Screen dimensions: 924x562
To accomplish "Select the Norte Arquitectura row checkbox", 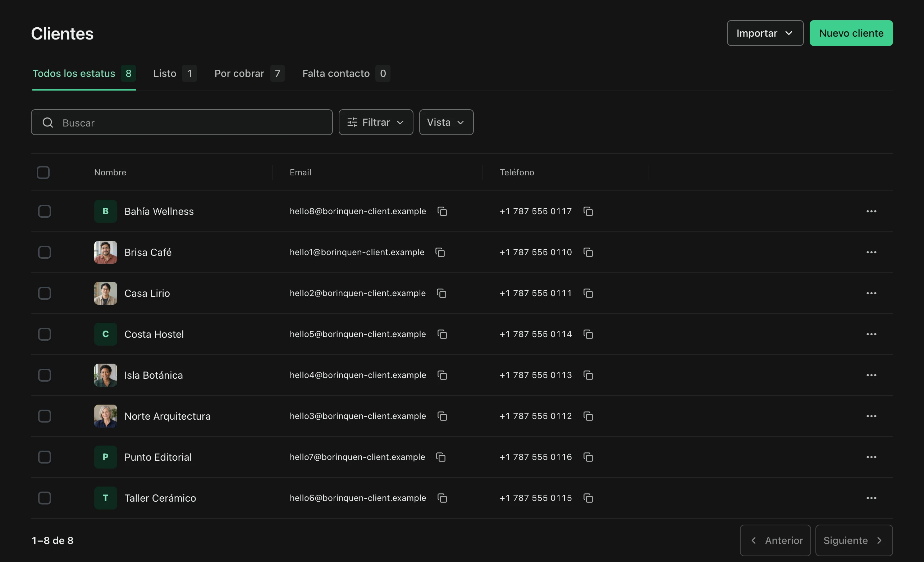I will pyautogui.click(x=45, y=416).
